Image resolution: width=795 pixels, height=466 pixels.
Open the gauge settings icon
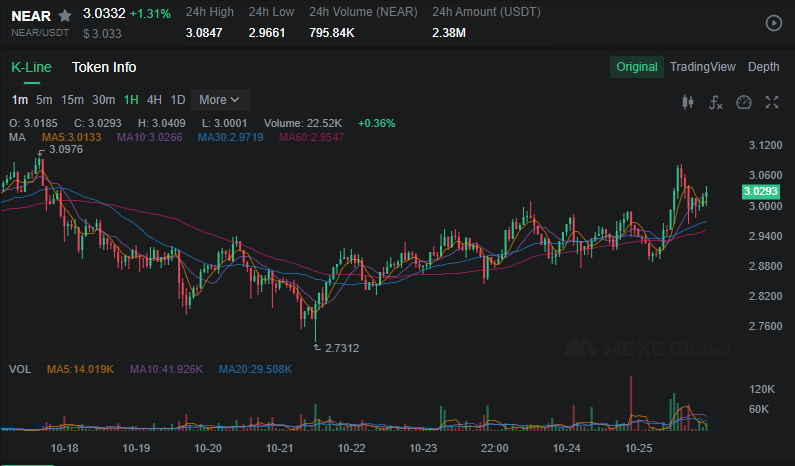pyautogui.click(x=743, y=102)
